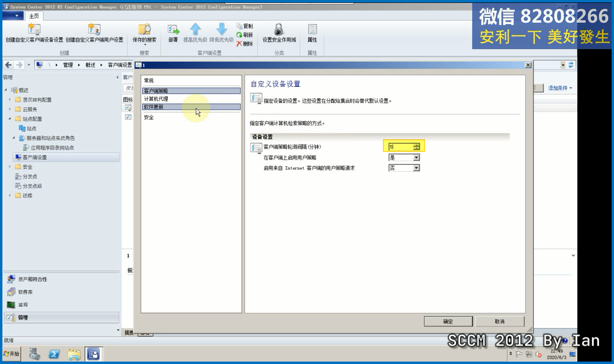Open Server Manager from the taskbar
This screenshot has width=614, height=364.
pos(34,354)
